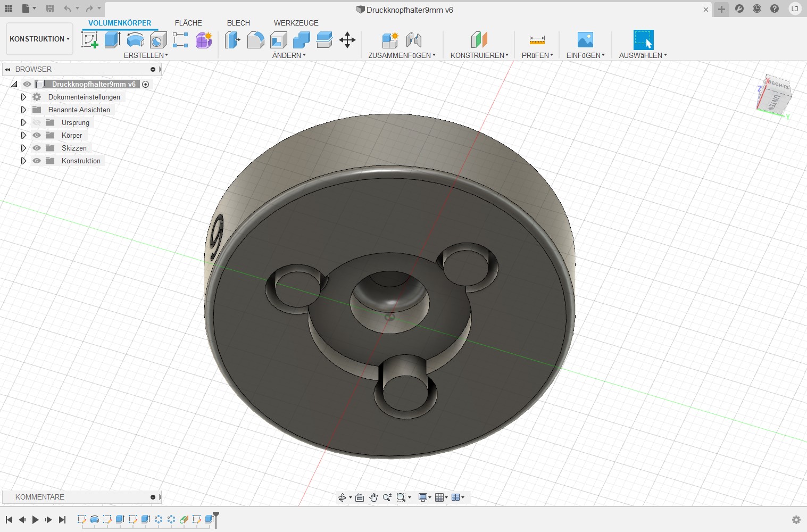Select the Pan hand tool in the navigation bar

tap(373, 497)
